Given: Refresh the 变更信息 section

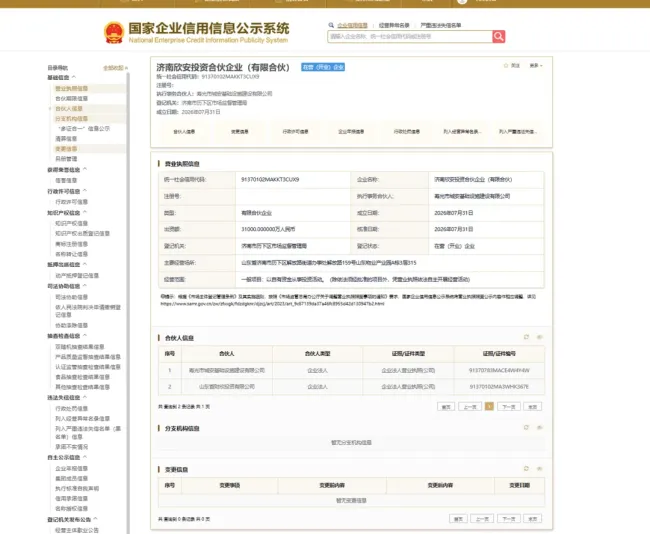Looking at the screenshot, I should pos(526,468).
